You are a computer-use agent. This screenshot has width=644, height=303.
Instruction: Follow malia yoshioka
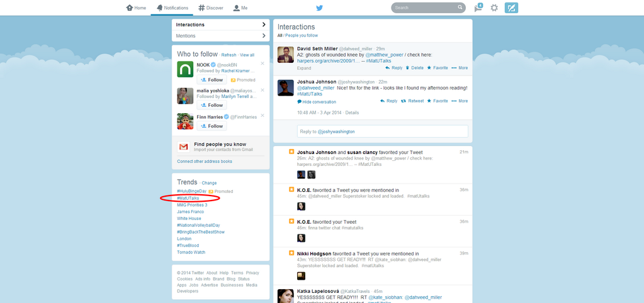[x=212, y=106]
